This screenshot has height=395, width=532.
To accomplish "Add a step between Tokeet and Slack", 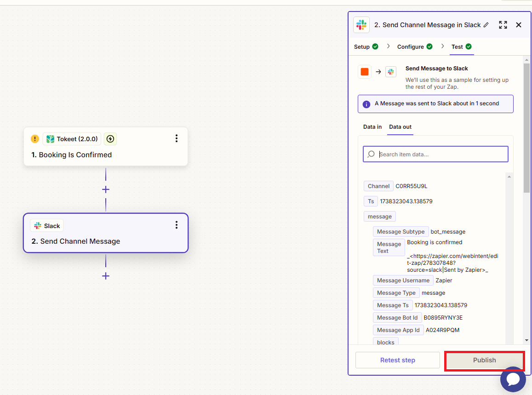I will [106, 189].
